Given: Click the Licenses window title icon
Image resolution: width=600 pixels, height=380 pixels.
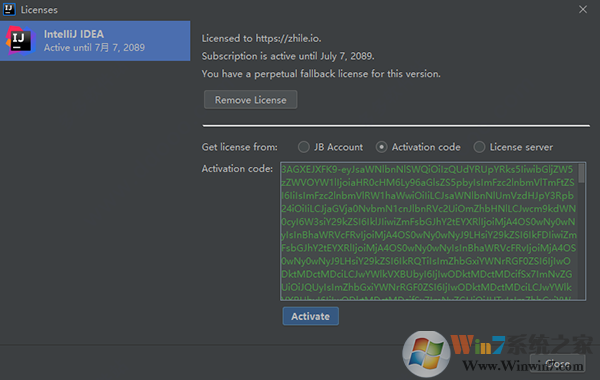Looking at the screenshot, I should click(9, 9).
